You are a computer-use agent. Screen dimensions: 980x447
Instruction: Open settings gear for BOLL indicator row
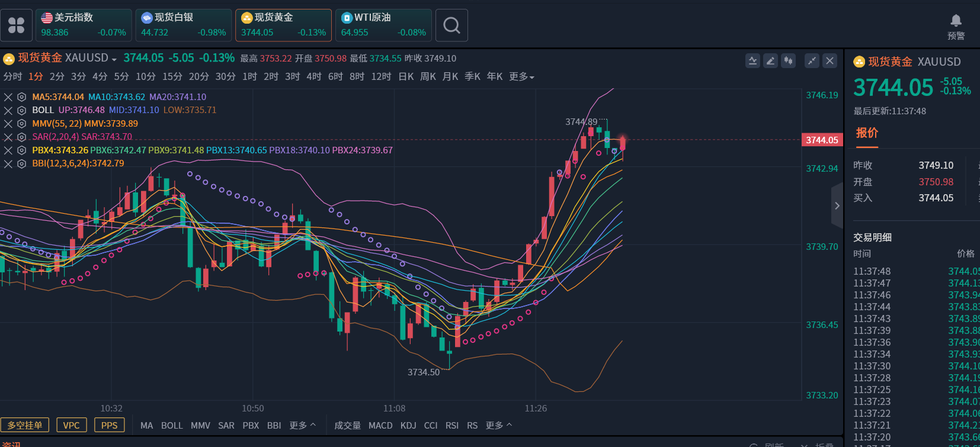point(21,110)
